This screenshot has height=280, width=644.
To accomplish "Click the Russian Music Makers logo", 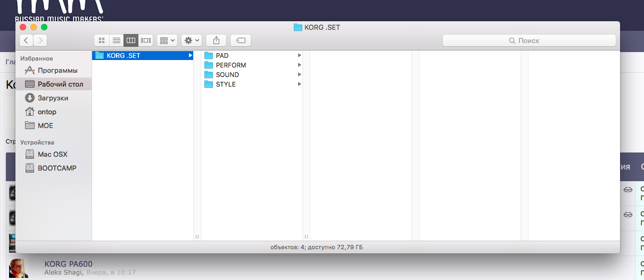I will coord(59,11).
